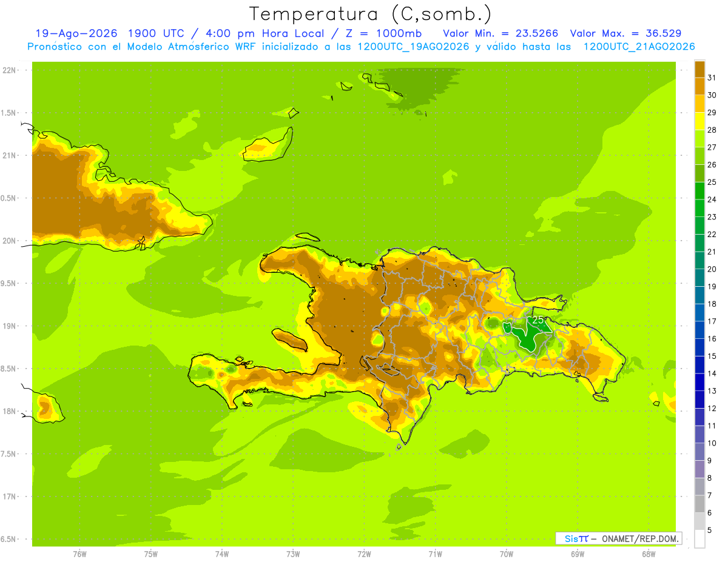Click the '18N' latitude axis label
Viewport: 728px width, 562px height.
coord(9,411)
